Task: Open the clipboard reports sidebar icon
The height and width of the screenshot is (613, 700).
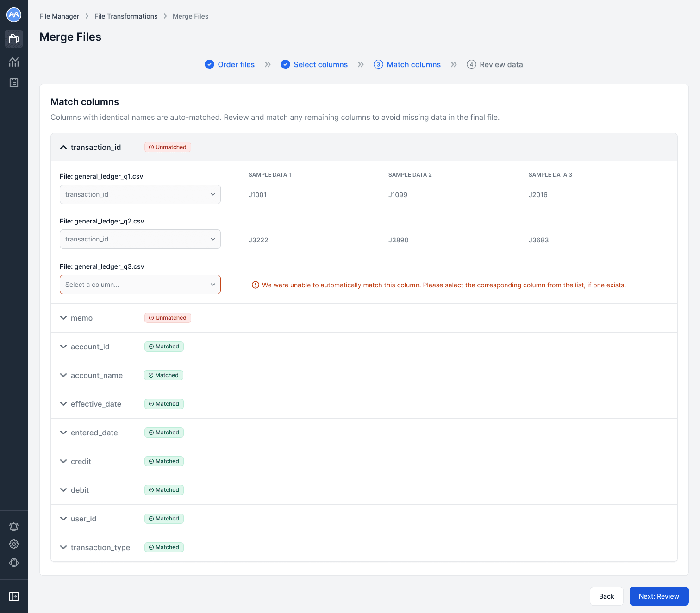Action: click(14, 82)
